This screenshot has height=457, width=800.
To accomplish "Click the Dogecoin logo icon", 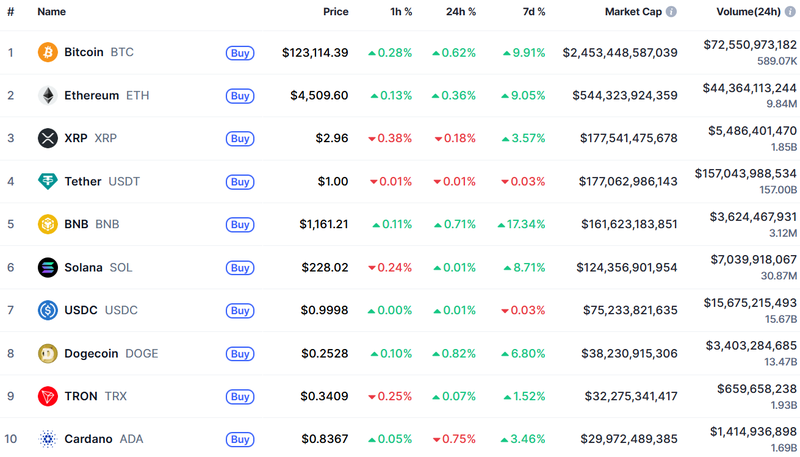I will pos(47,353).
